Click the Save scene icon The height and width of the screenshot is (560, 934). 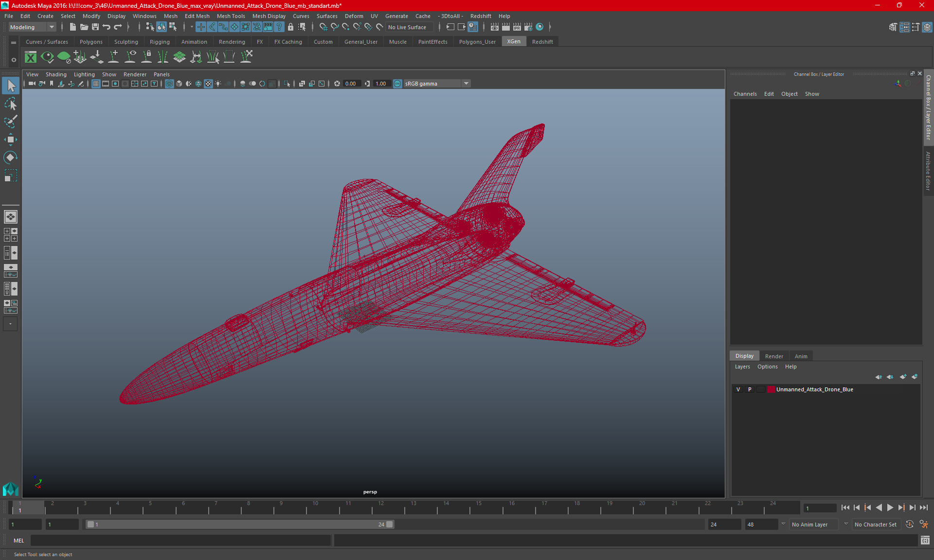coord(95,27)
